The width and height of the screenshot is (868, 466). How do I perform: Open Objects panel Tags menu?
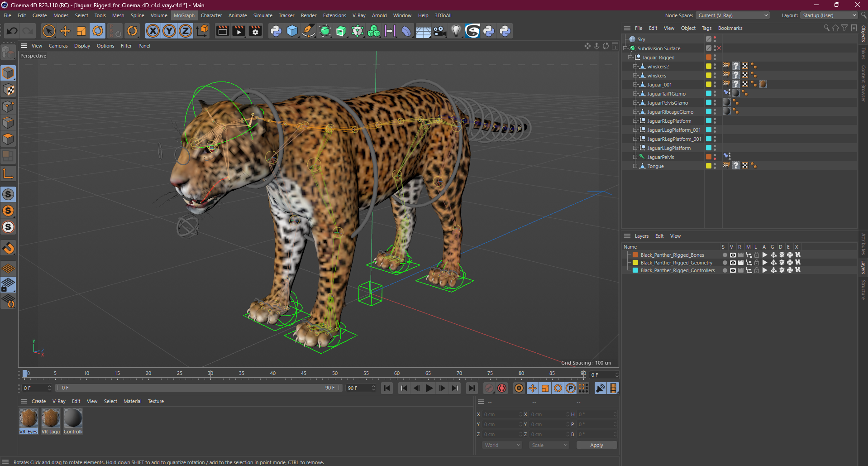(x=706, y=28)
